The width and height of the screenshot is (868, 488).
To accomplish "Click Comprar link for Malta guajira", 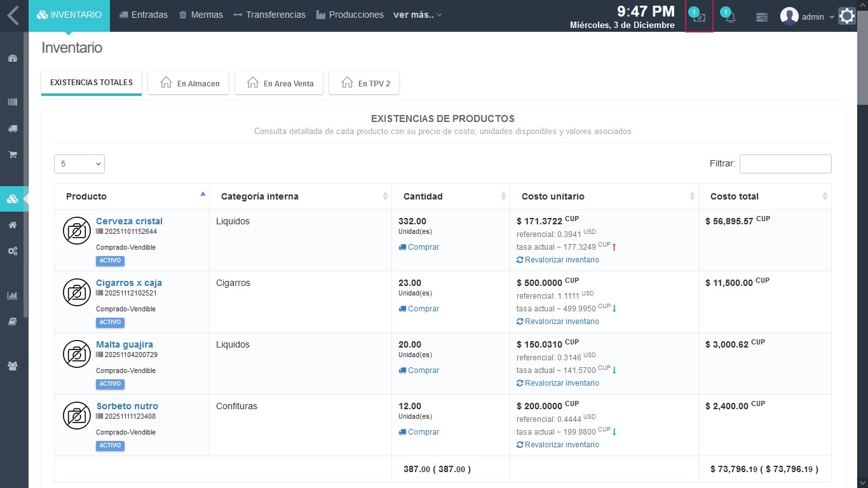I will (423, 370).
